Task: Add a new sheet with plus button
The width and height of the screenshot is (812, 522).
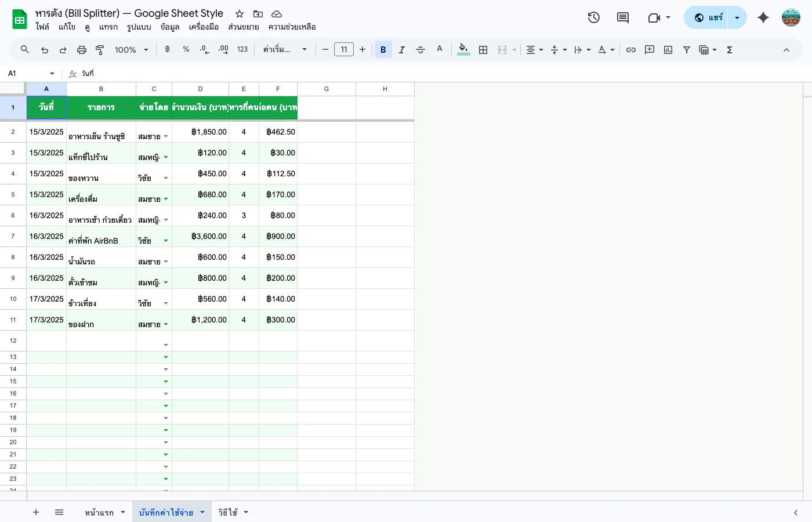Action: click(x=36, y=512)
